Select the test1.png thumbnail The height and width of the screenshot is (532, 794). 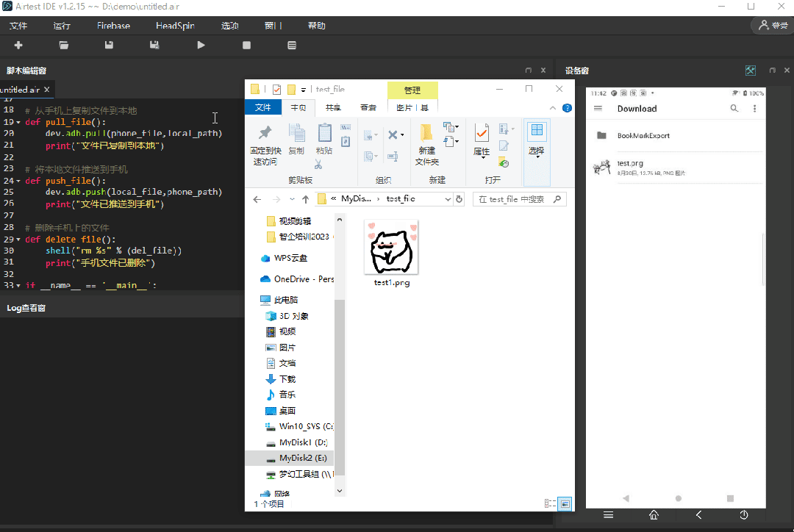tap(391, 248)
